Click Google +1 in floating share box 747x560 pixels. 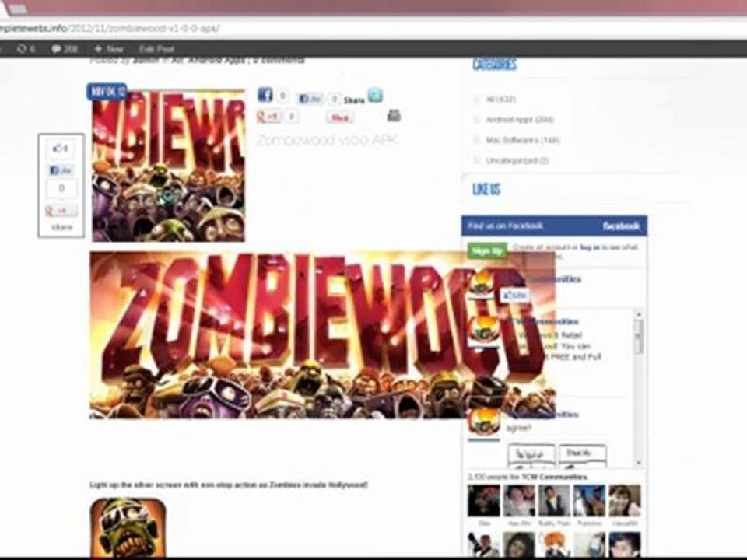pyautogui.click(x=61, y=211)
